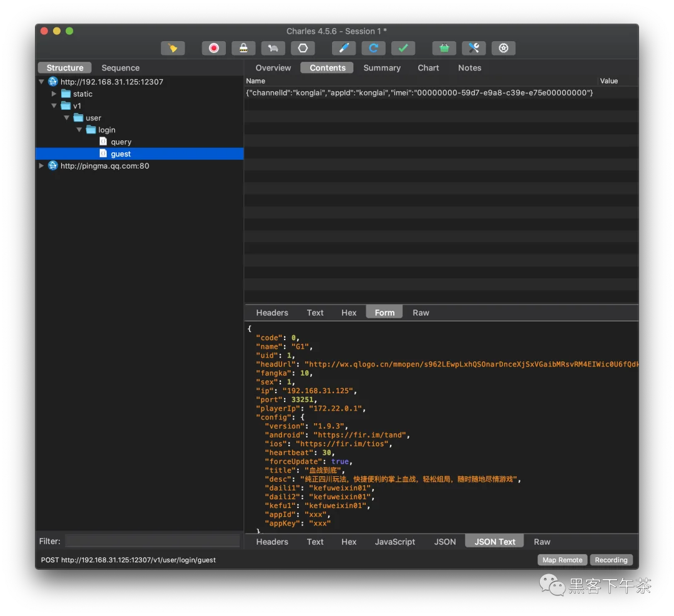Open the Overview tab
Screen dimensions: 674x616
273,68
